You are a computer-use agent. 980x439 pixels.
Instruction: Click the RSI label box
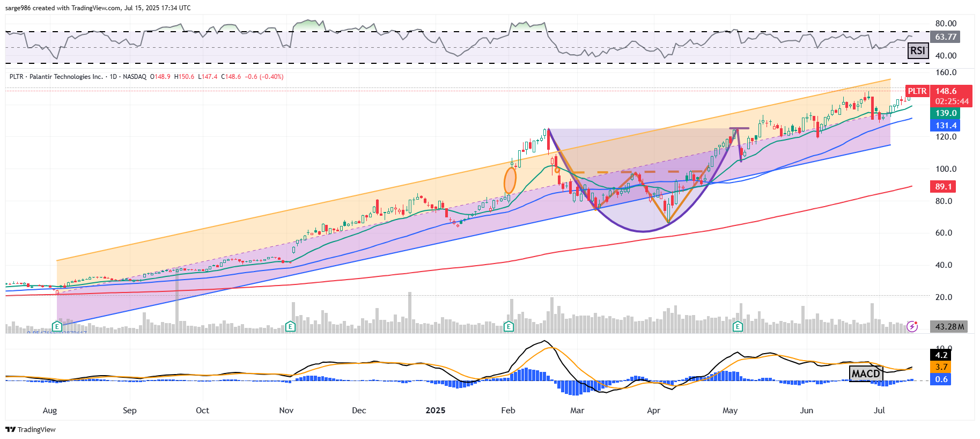click(x=918, y=50)
